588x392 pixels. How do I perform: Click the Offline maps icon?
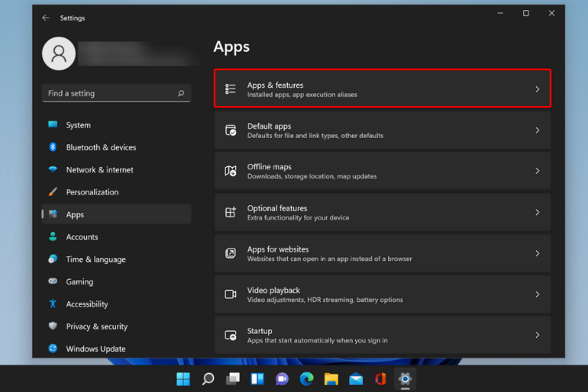[x=230, y=171]
